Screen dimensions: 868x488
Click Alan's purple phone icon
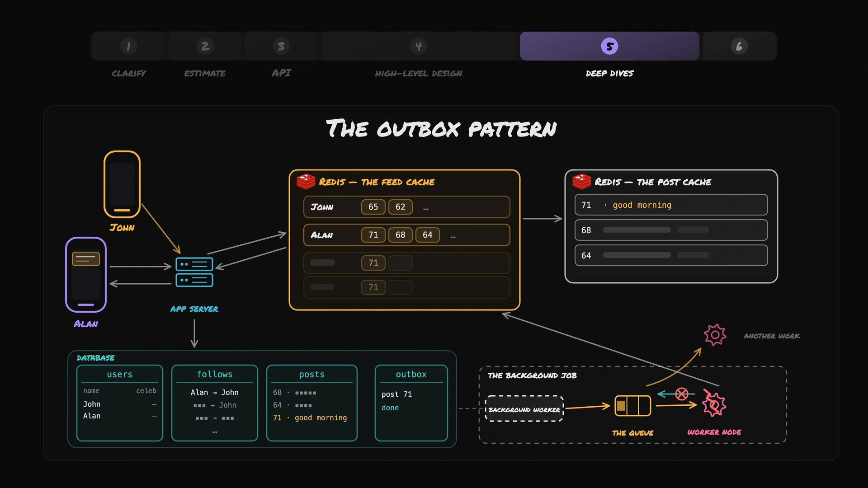click(x=86, y=275)
